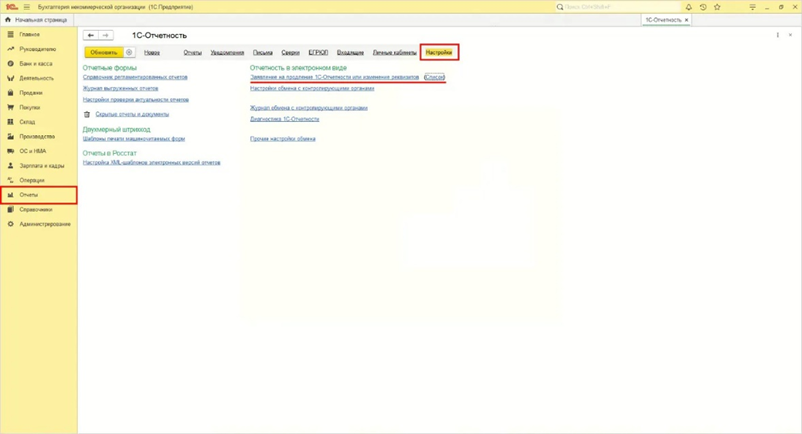Open notifications bell icon

pos(688,7)
